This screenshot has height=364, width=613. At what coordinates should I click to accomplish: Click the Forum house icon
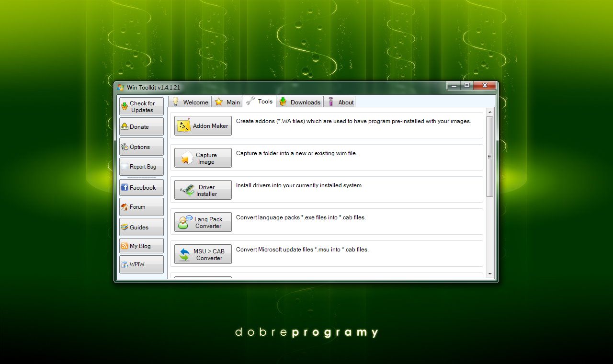pyautogui.click(x=125, y=207)
